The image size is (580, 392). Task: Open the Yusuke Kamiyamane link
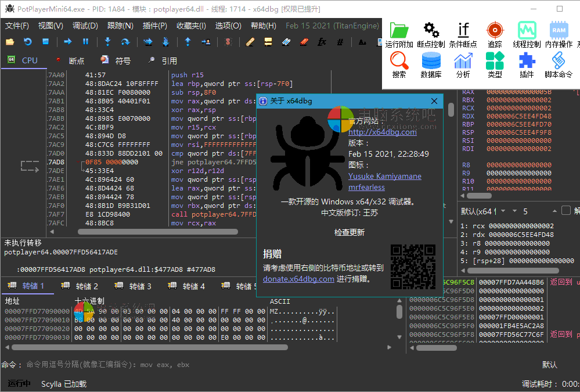point(385,176)
